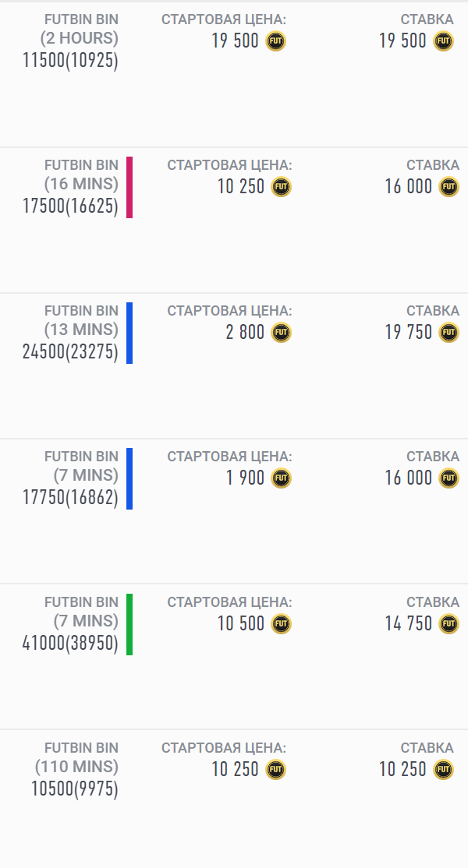
Task: Click FUT coin icon beside starting price 10 500
Action: pos(281,624)
